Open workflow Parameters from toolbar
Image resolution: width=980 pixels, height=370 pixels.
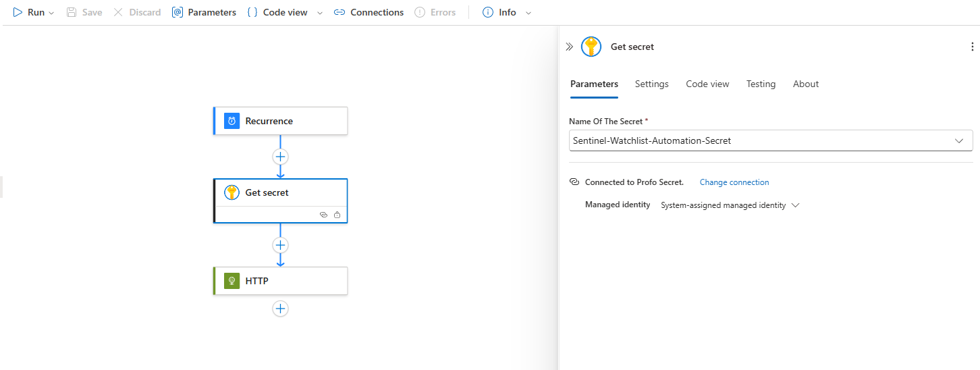pos(204,12)
